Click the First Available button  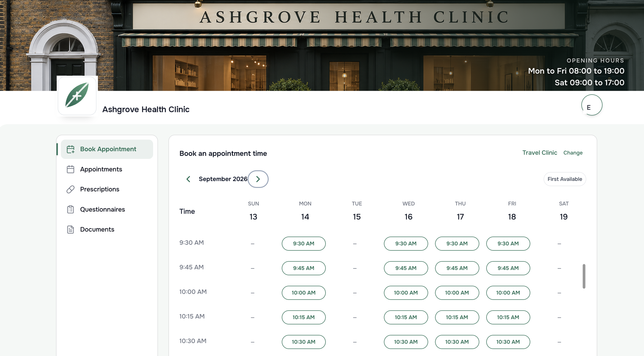565,179
